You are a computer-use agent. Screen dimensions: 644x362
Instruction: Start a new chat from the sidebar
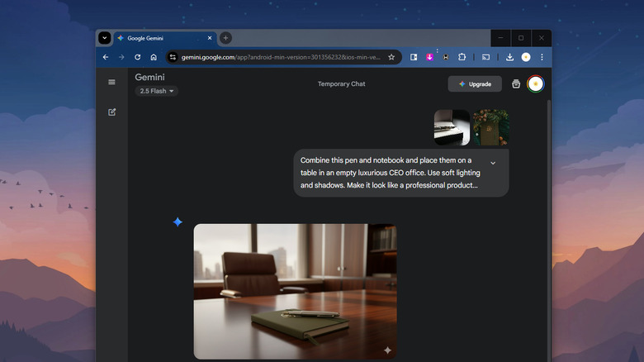click(111, 112)
